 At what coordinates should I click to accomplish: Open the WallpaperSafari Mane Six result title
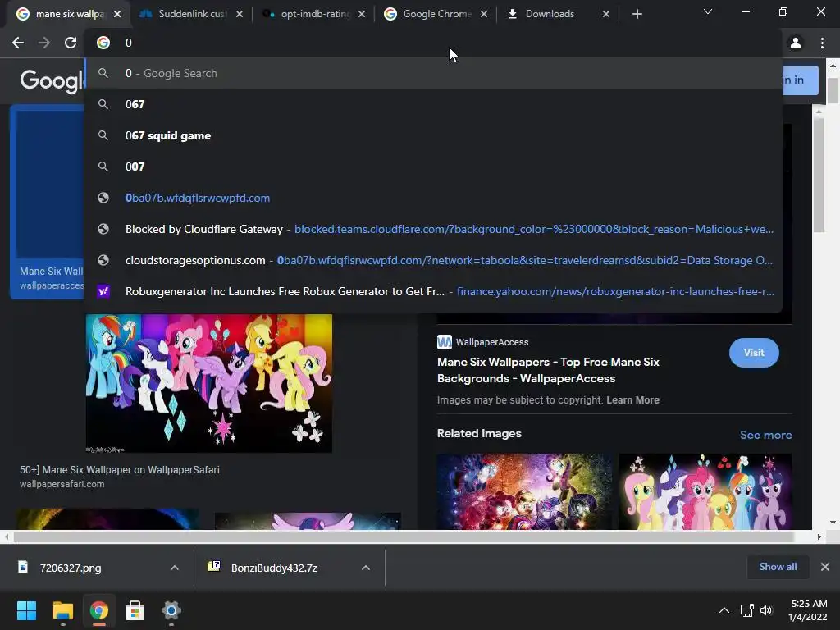click(120, 470)
